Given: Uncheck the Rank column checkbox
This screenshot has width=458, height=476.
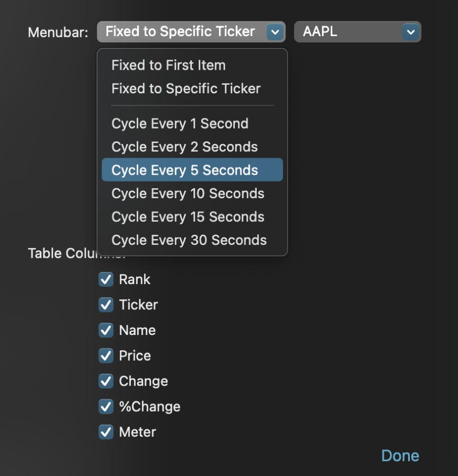Looking at the screenshot, I should 106,279.
